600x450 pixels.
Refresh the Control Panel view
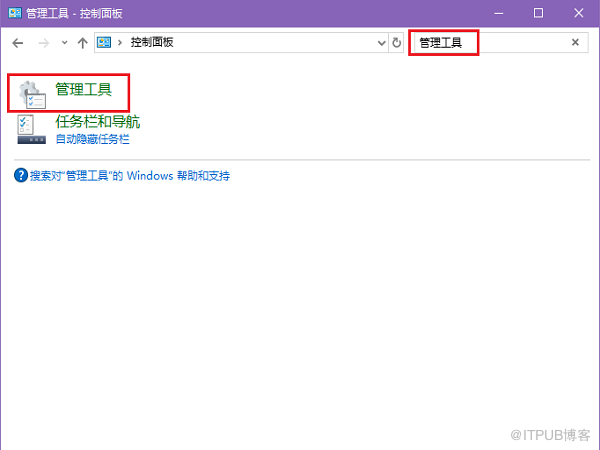[x=396, y=42]
